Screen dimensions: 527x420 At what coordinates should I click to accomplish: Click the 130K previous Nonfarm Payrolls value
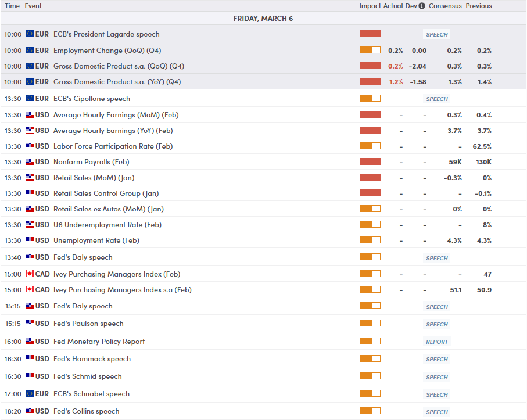tap(483, 162)
